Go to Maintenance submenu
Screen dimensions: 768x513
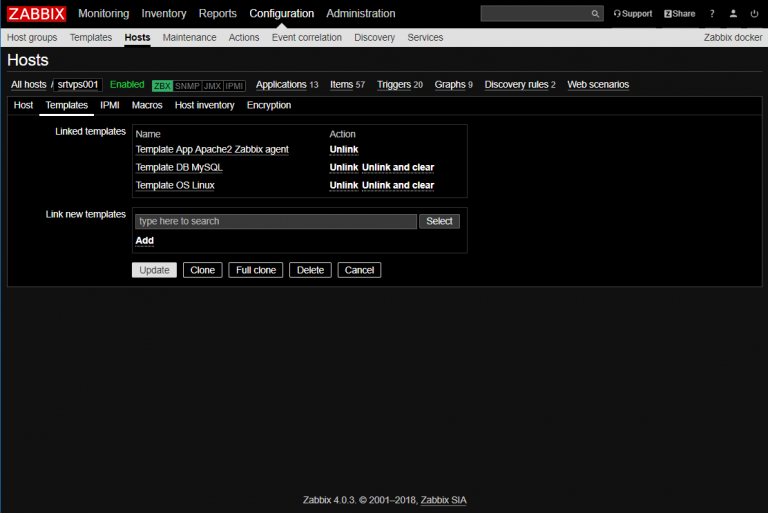(x=190, y=38)
